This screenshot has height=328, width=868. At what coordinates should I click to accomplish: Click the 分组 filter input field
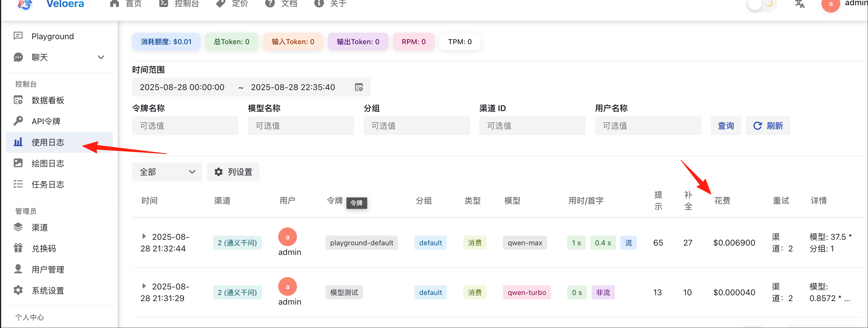click(x=416, y=126)
